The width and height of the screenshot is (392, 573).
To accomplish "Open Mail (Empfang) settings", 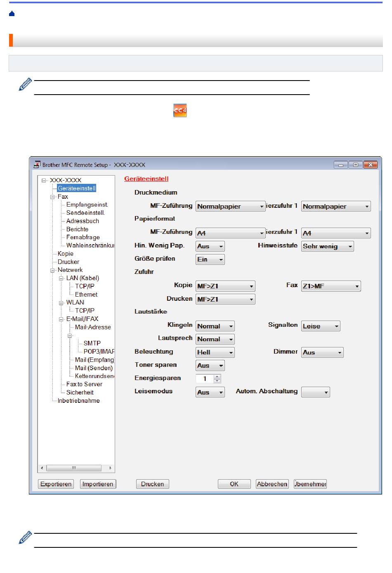I will 94,360.
